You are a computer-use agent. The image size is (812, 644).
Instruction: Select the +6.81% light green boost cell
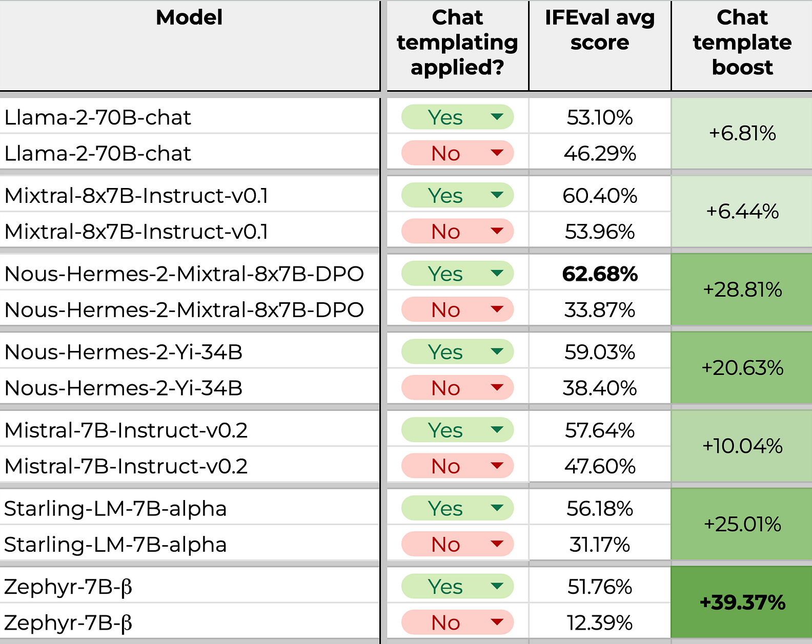click(742, 133)
